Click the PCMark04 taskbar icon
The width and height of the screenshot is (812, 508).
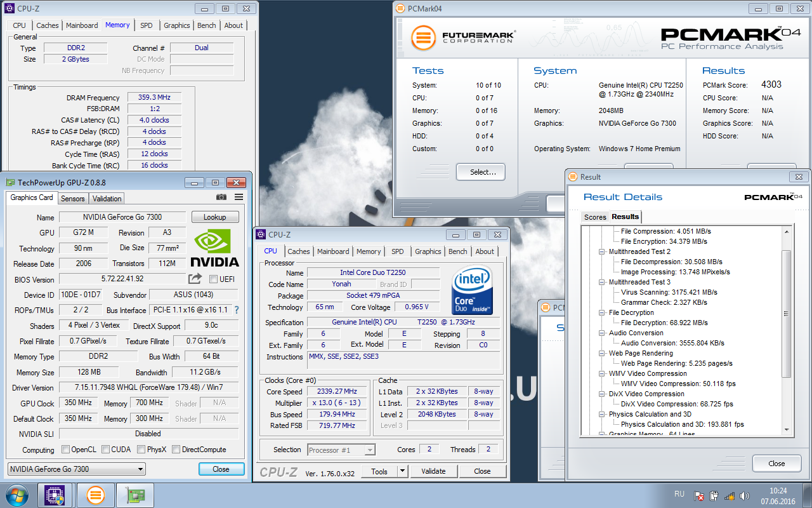95,495
